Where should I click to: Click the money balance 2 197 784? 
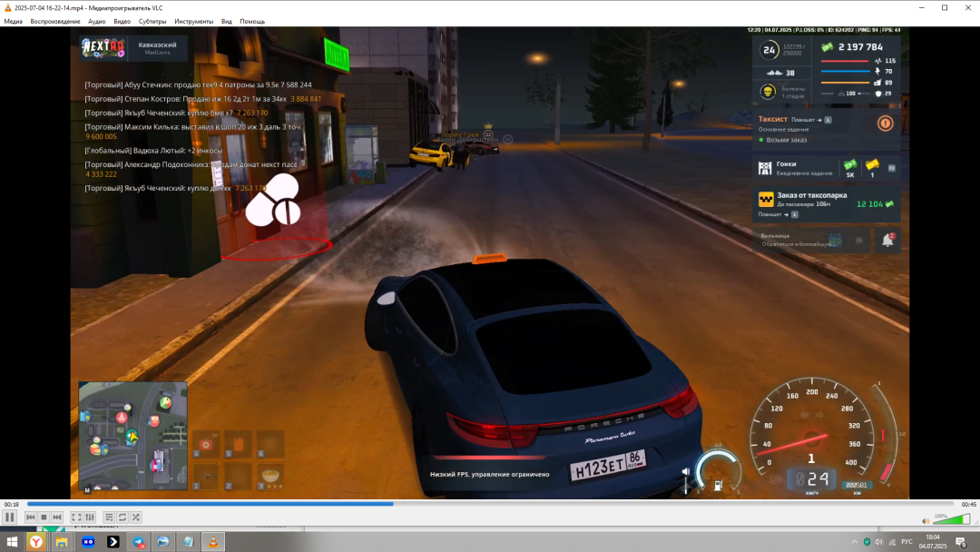(860, 47)
